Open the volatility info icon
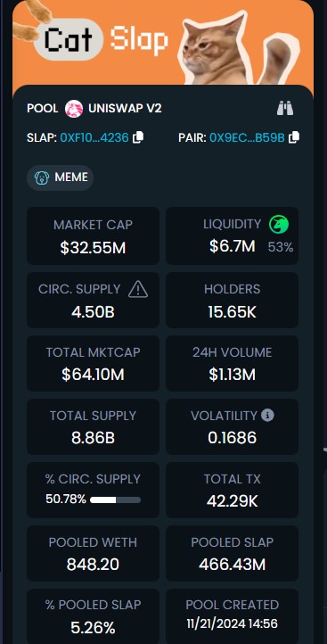The image size is (327, 644). coord(267,416)
